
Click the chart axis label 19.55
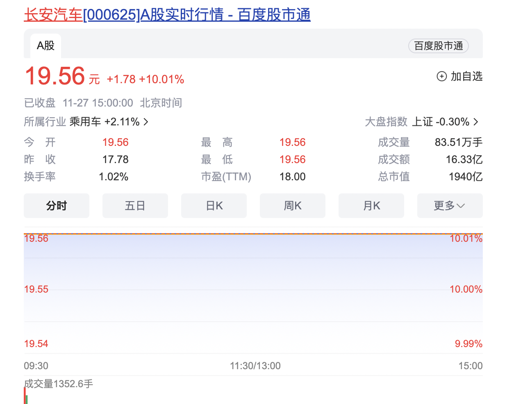click(x=36, y=289)
